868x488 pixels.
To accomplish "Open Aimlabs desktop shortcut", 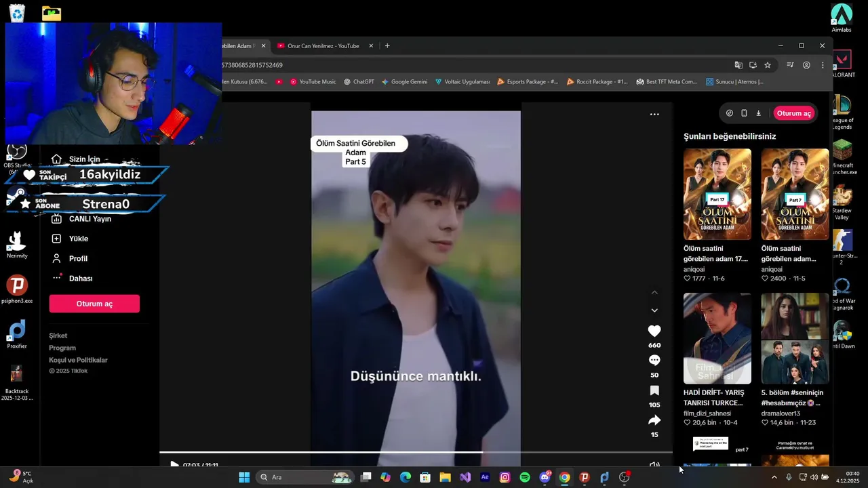I will point(842,18).
